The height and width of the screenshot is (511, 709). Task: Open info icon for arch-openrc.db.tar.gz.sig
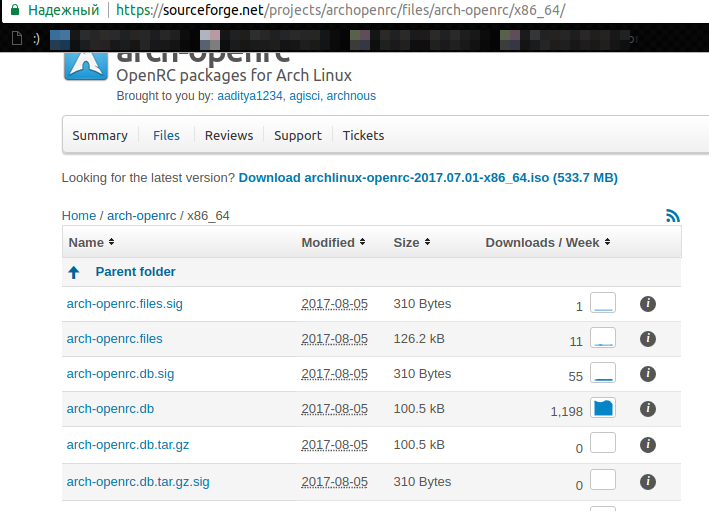[x=648, y=482]
